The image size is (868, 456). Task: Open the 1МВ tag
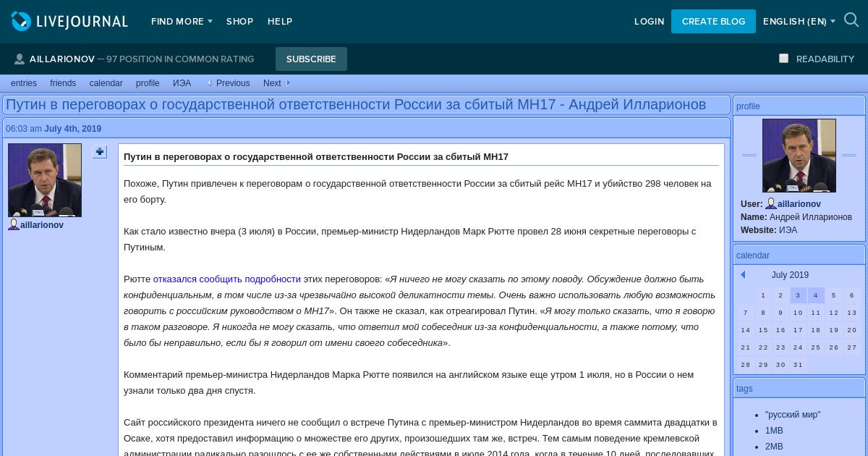coord(774,431)
